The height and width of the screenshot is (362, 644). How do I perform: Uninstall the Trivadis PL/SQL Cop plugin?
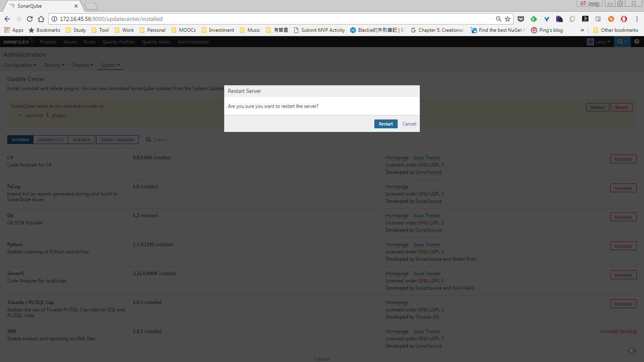623,304
